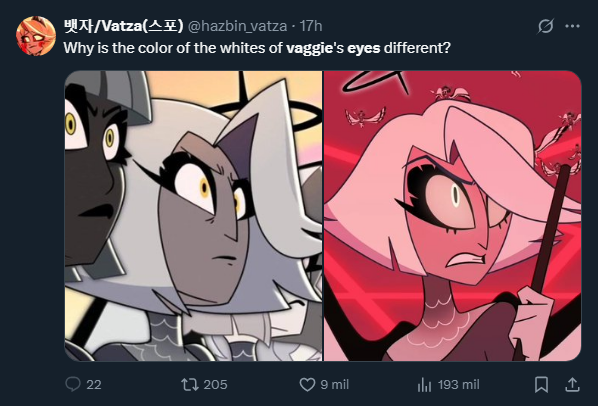This screenshot has height=406, width=598.
Task: Open the share tweet icon
Action: [x=572, y=384]
